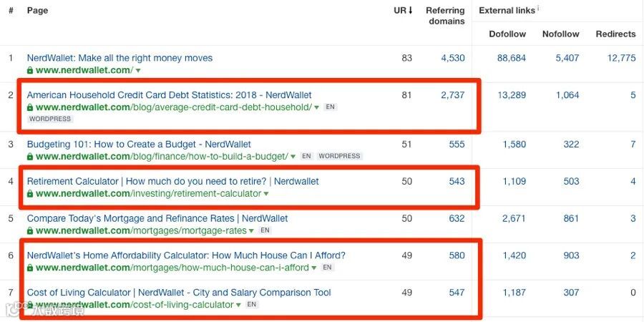Image resolution: width=644 pixels, height=322 pixels.
Task: Open NerdWallet's Home Affordability Calculator link
Action: pyautogui.click(x=186, y=255)
